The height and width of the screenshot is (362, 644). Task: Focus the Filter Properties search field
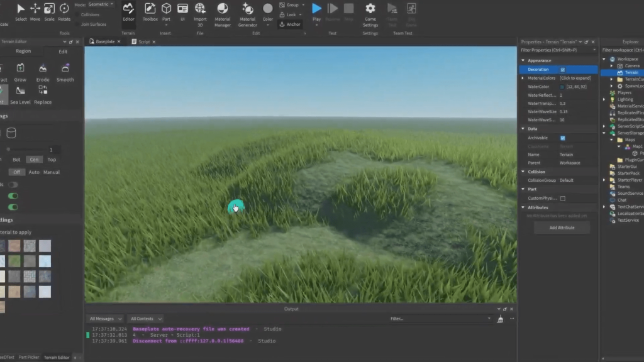pos(558,50)
